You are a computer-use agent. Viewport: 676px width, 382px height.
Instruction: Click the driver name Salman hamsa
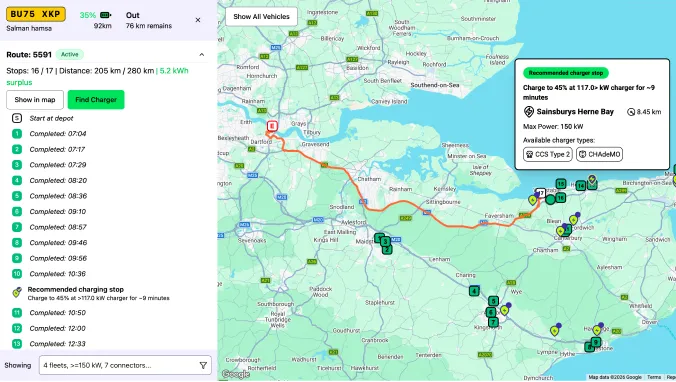pos(29,28)
